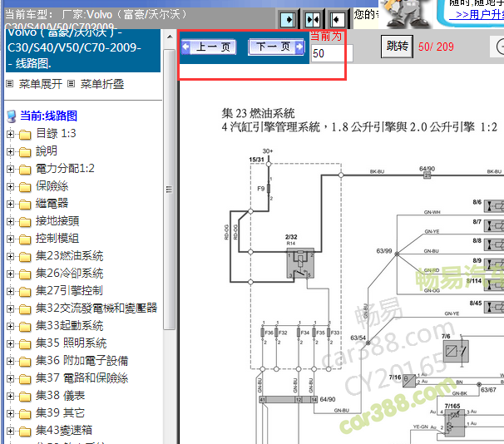Select 集33起動系統 in the tree
The height and width of the screenshot is (444, 504).
(69, 326)
